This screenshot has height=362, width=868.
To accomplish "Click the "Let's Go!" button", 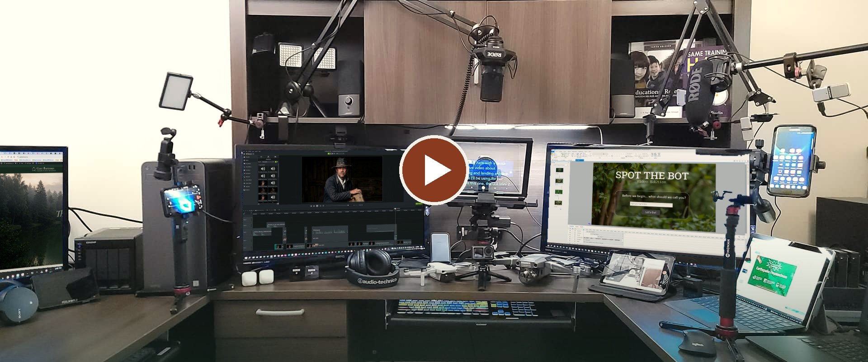I will [651, 212].
